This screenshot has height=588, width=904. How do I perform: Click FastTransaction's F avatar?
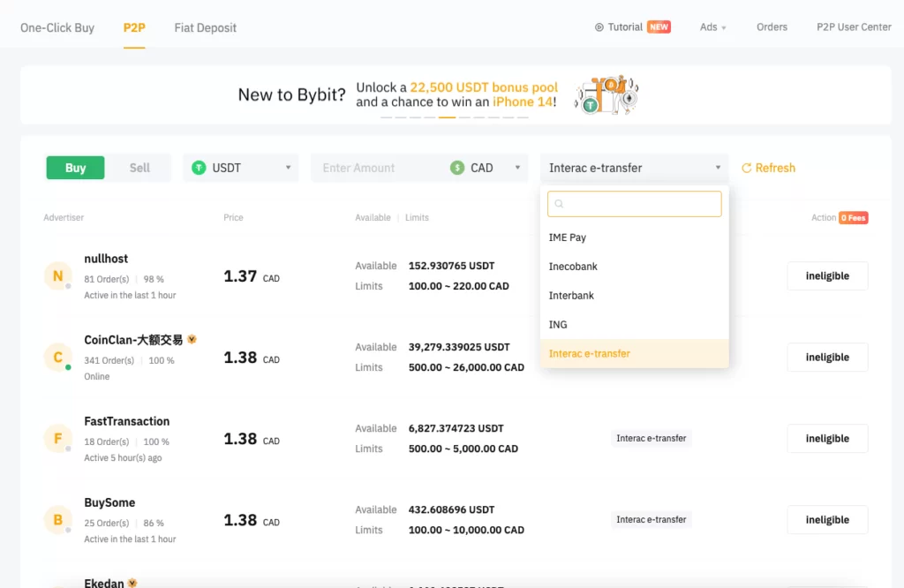pyautogui.click(x=57, y=439)
